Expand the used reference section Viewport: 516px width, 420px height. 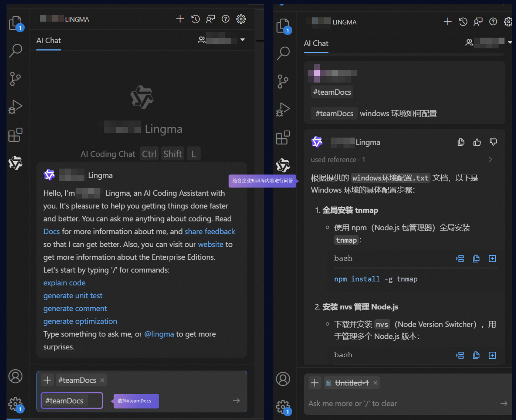491,160
